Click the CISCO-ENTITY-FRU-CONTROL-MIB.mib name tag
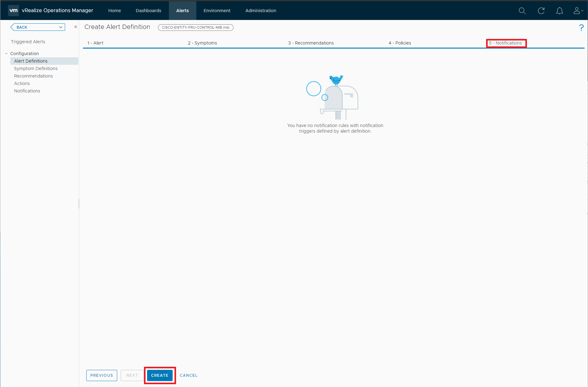 (195, 27)
